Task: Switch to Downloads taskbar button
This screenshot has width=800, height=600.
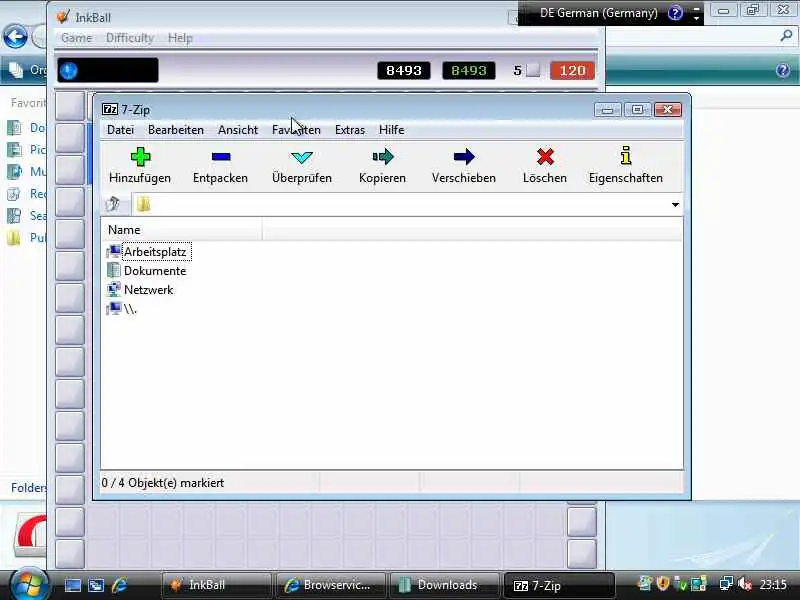Action: pos(444,585)
